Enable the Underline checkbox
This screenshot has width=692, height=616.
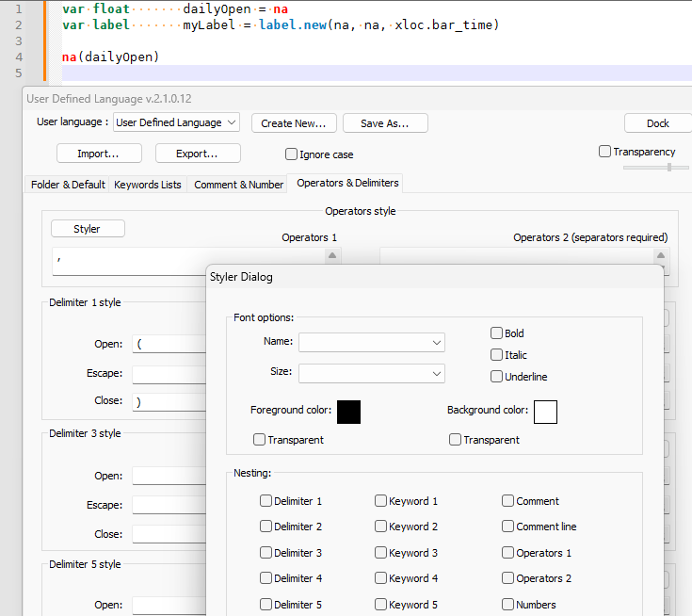click(496, 376)
